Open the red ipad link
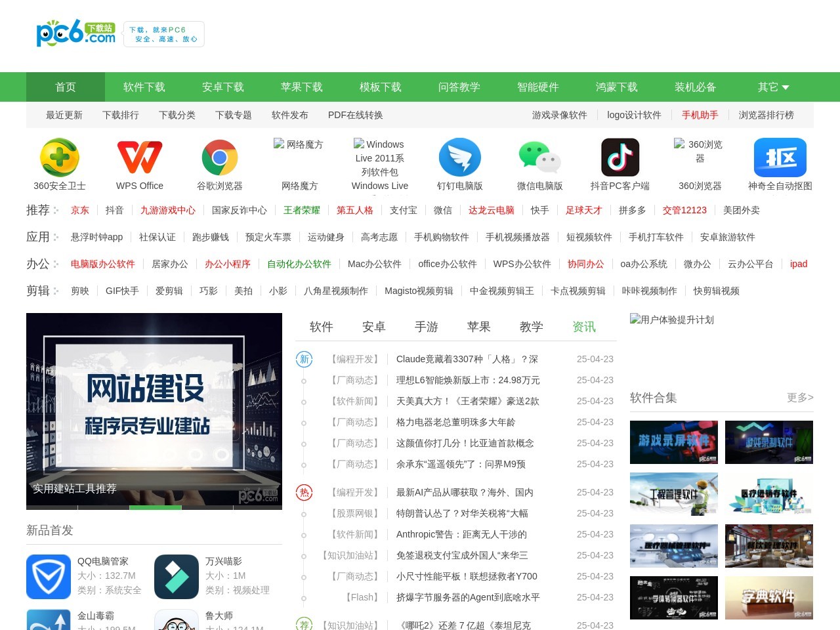840x630 pixels. click(x=799, y=264)
